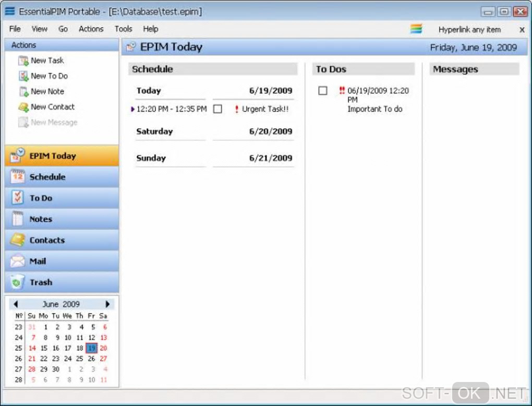Click the New Contact icon
The width and height of the screenshot is (532, 406).
coord(23,107)
